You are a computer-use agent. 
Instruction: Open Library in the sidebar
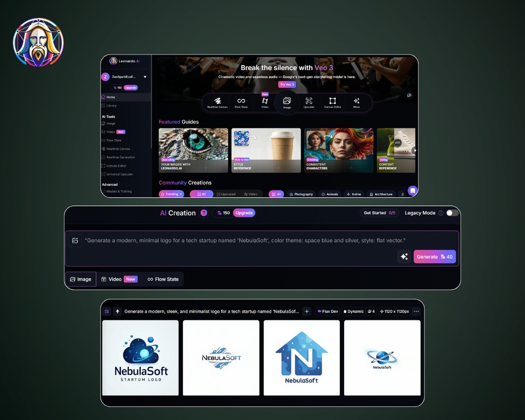click(111, 105)
